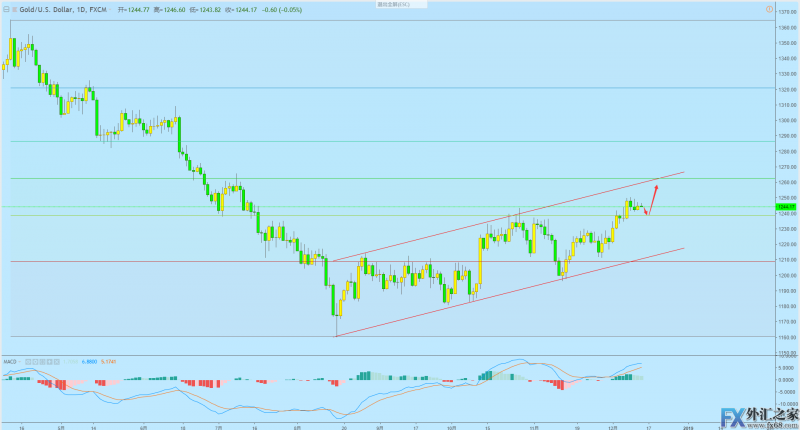Click the MACD indicator label
The height and width of the screenshot is (430, 800).
pyautogui.click(x=10, y=360)
